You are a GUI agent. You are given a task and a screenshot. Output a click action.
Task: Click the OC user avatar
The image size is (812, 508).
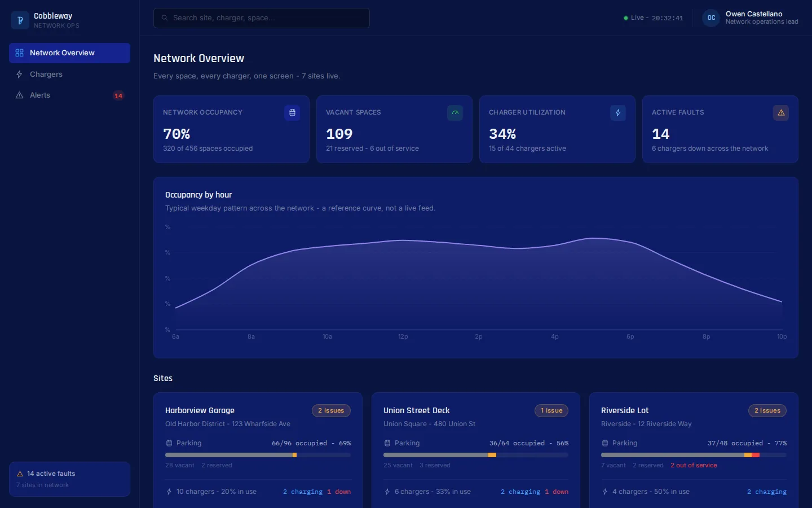712,18
